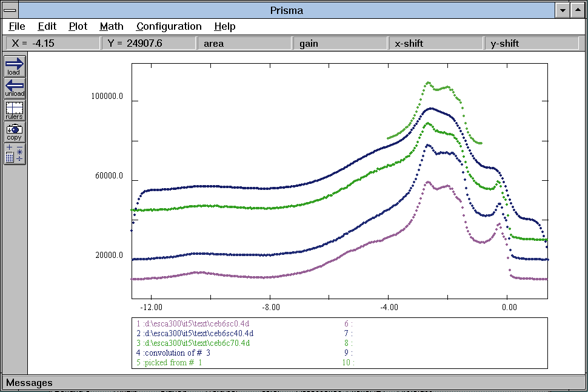The image size is (588, 392).
Task: Click the x-shift field
Action: [x=435, y=43]
